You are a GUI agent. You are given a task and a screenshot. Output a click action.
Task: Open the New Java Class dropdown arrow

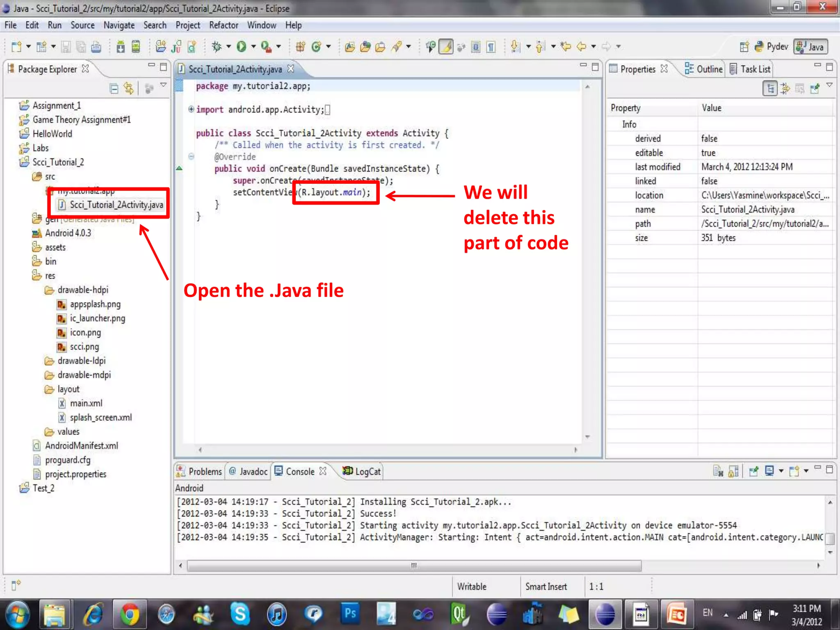pyautogui.click(x=328, y=47)
